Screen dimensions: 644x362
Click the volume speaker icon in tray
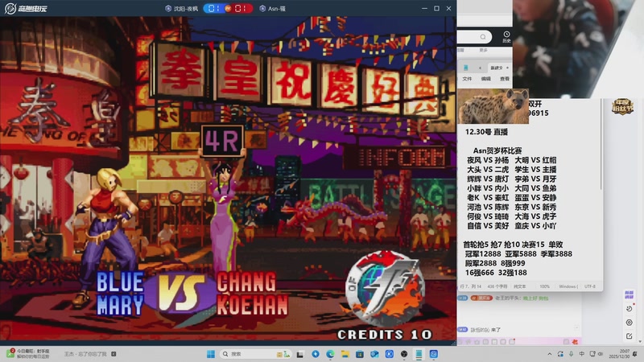[601, 354]
